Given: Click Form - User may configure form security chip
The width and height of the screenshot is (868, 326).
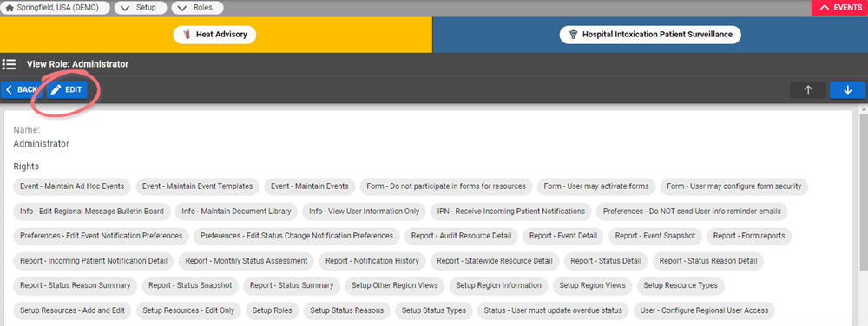Looking at the screenshot, I should (734, 186).
